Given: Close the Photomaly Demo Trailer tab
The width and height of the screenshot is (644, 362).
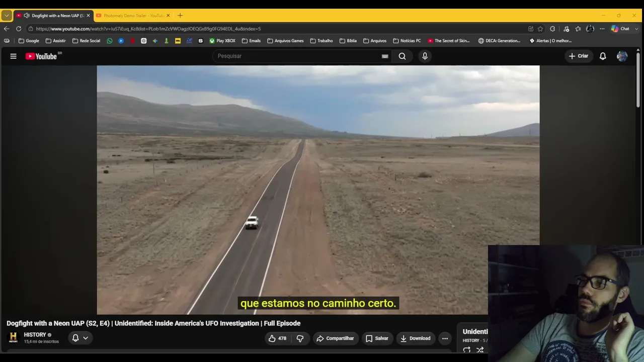Looking at the screenshot, I should pos(168,16).
